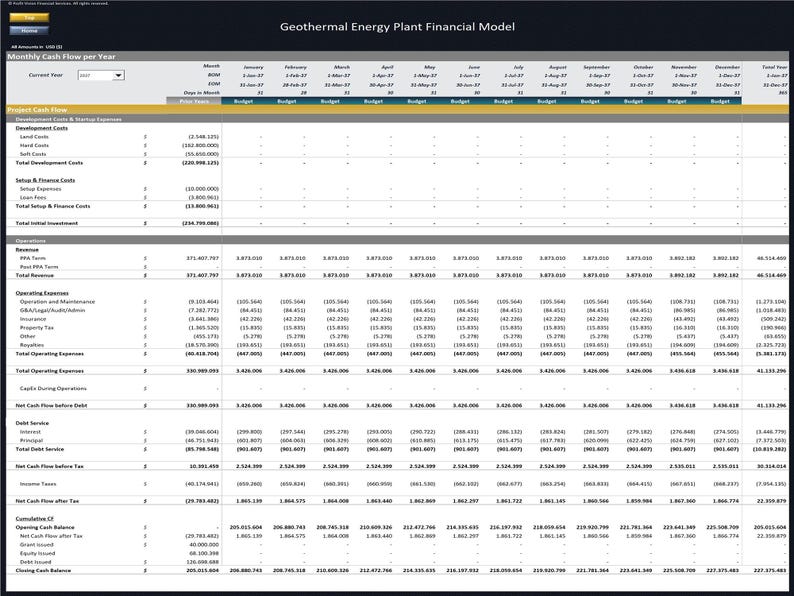Select G&A/Legal/Audit/Admin row label
This screenshot has width=794, height=596.
coord(52,310)
